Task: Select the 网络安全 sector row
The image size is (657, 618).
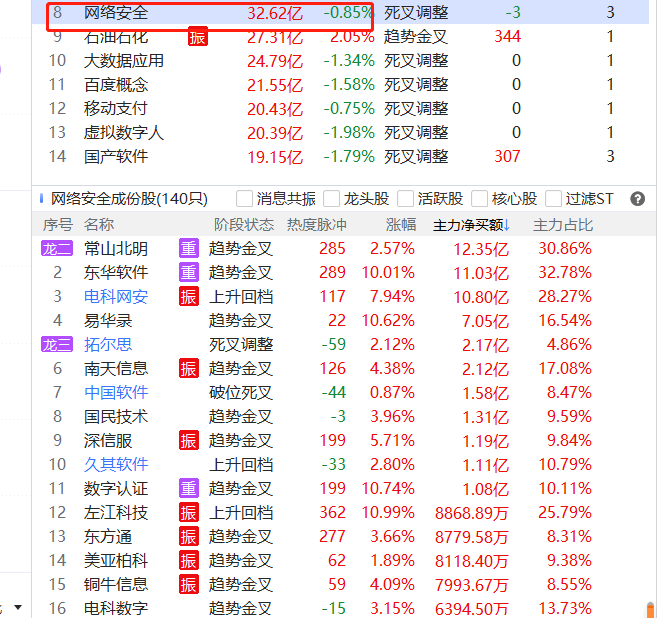Action: click(x=340, y=13)
